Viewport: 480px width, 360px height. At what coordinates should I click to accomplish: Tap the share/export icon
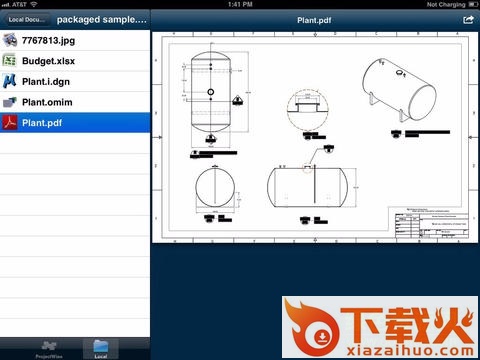click(468, 20)
